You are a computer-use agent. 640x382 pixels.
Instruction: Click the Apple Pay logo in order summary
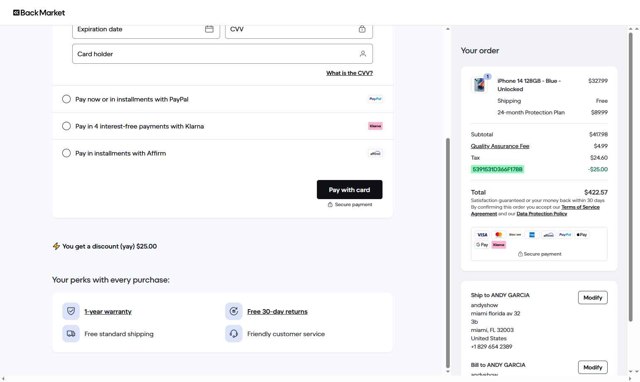[582, 235]
